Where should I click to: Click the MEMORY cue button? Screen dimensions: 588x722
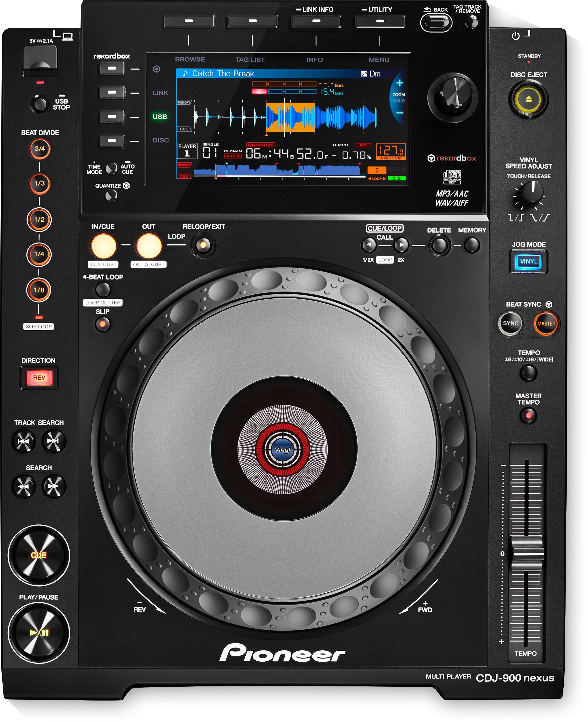(x=472, y=245)
